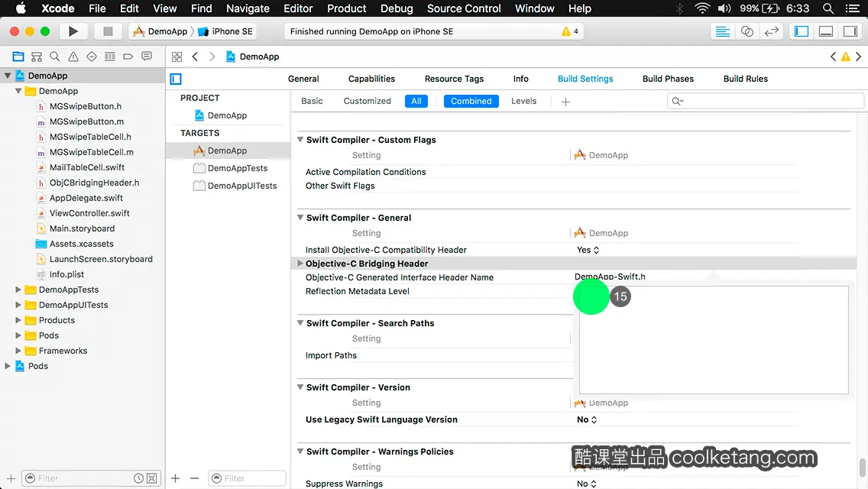The width and height of the screenshot is (868, 489).
Task: Switch to Basic settings filter
Action: point(313,102)
